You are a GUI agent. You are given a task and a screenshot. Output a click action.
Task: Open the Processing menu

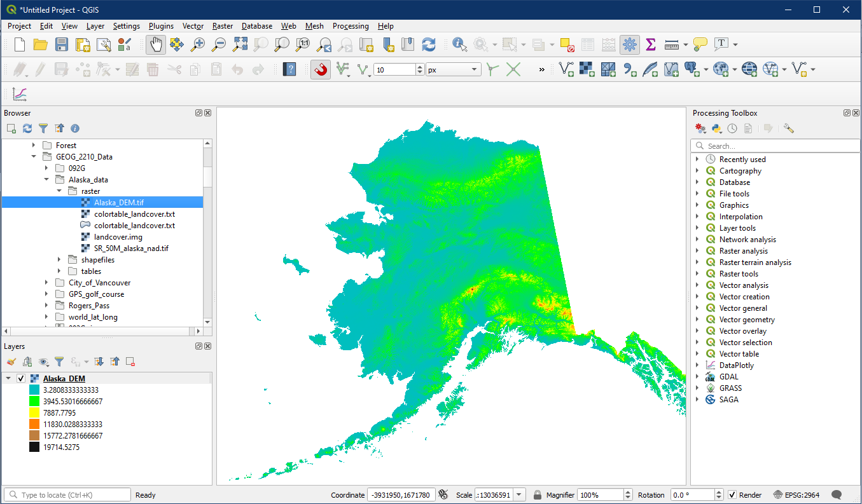coord(351,26)
